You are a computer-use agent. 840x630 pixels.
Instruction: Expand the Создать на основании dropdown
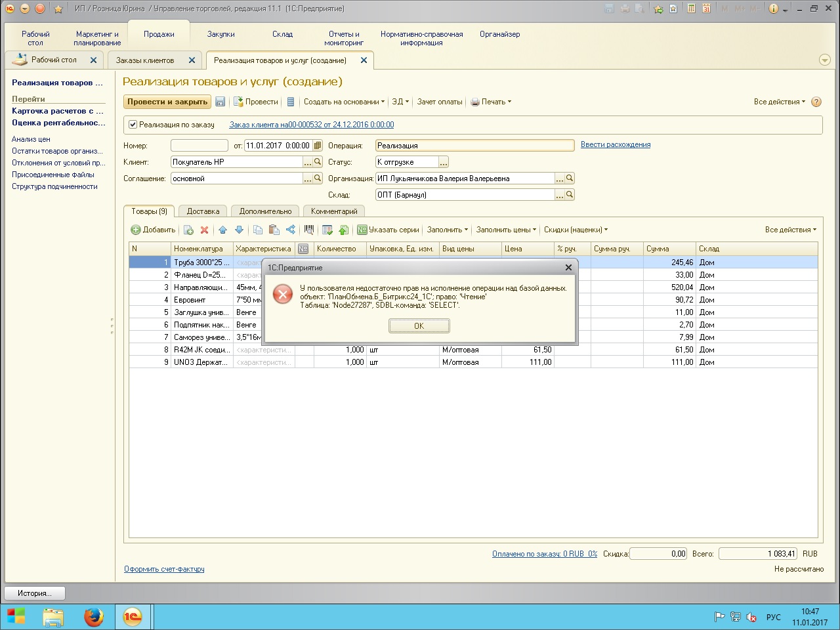[344, 102]
